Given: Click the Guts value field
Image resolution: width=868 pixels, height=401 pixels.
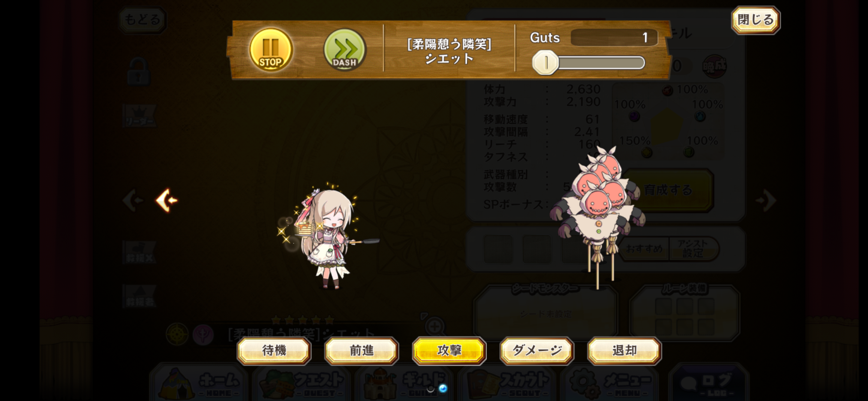Looking at the screenshot, I should point(614,38).
